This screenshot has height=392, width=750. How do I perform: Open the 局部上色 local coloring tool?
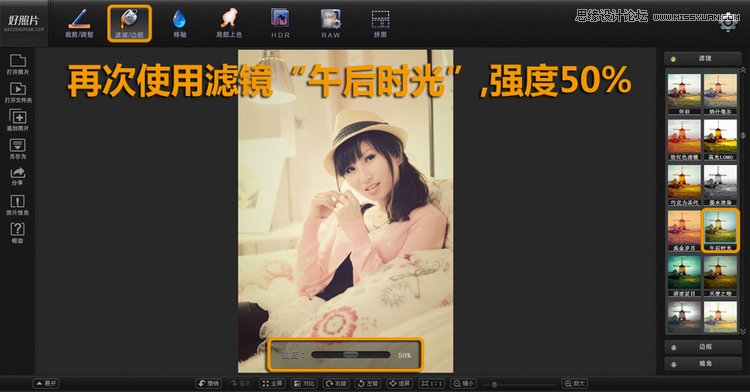[x=229, y=23]
